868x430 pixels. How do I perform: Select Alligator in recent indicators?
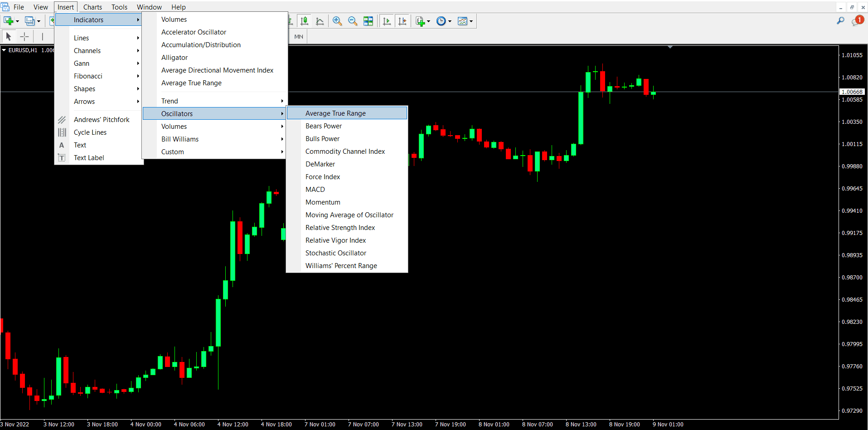point(215,57)
